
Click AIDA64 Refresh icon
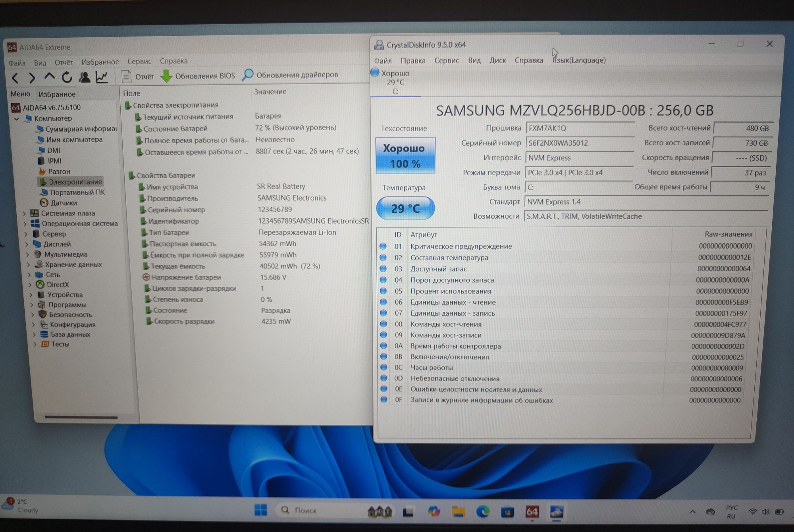click(67, 77)
